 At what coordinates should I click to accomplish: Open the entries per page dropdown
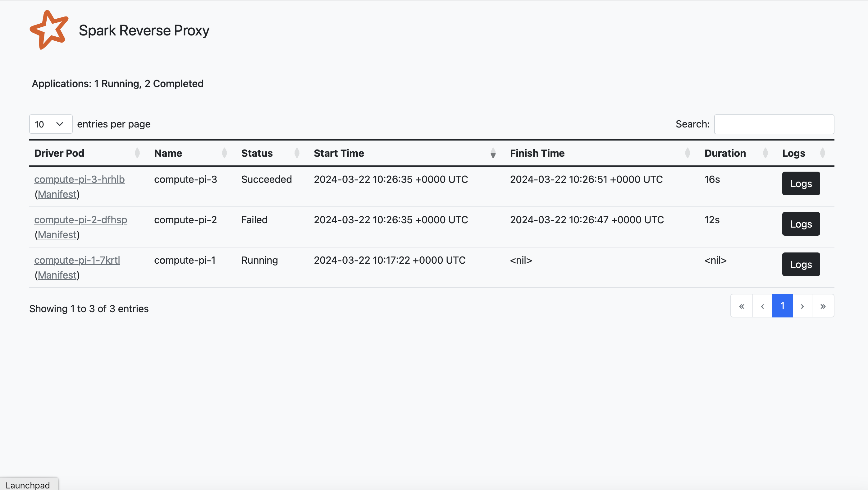tap(51, 124)
